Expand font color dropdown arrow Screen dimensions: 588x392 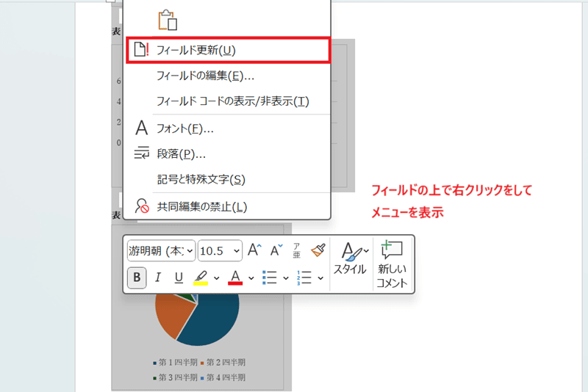(x=251, y=278)
